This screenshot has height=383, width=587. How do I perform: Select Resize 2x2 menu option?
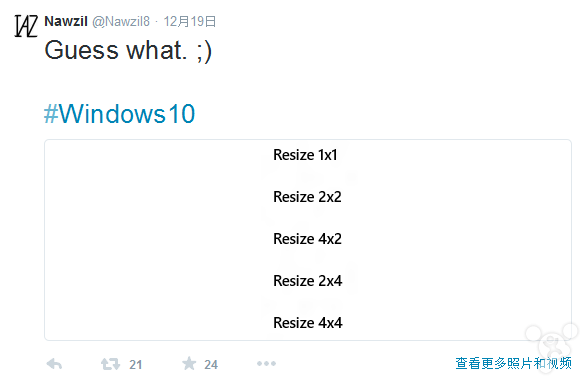(x=307, y=197)
